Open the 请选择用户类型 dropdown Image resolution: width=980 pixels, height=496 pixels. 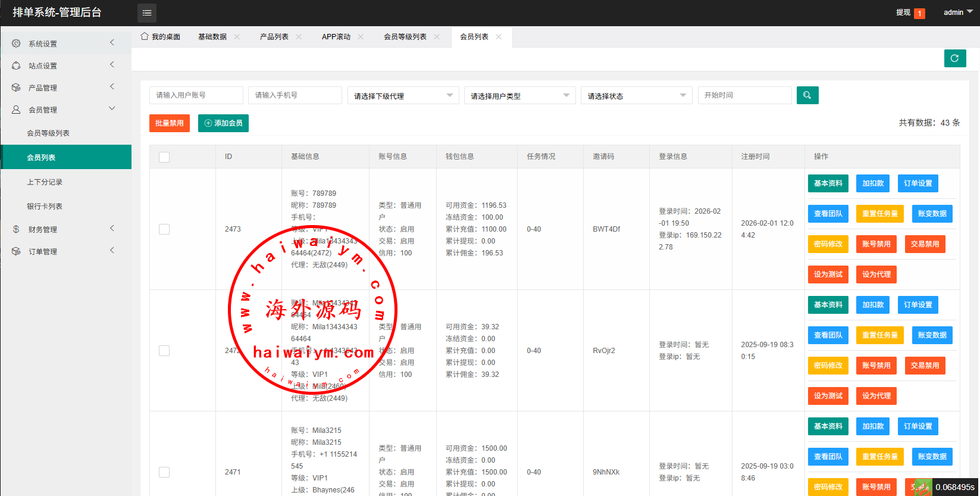pyautogui.click(x=519, y=96)
